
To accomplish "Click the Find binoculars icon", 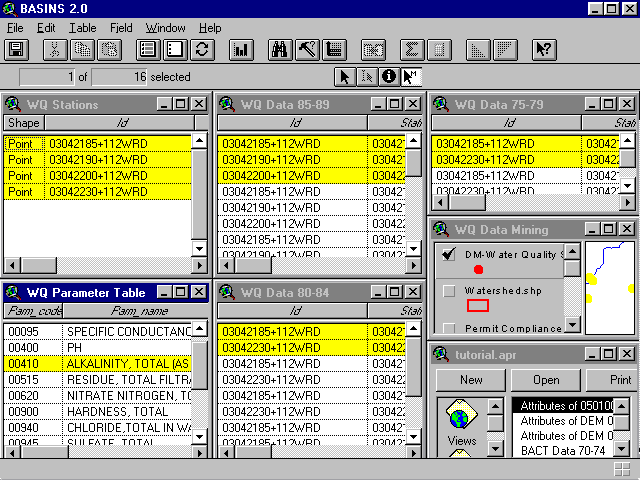I will coord(280,50).
